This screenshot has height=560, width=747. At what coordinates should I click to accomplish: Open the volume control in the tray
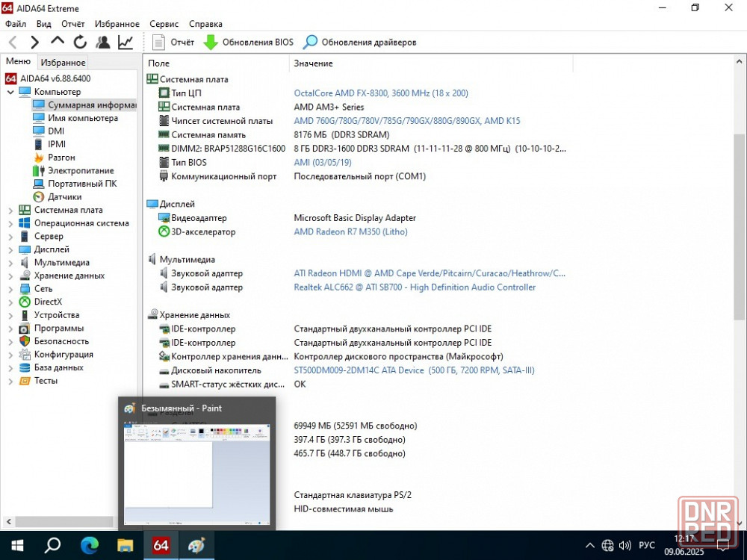coord(624,546)
